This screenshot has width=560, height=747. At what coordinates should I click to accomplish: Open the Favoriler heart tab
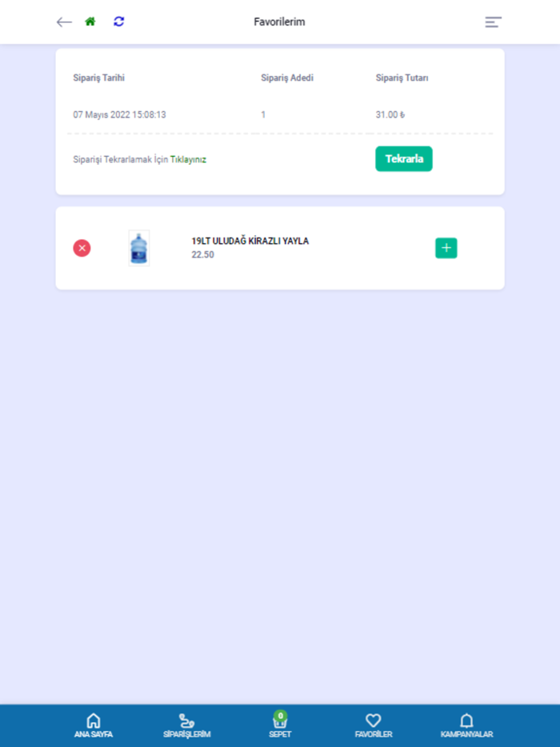click(373, 725)
